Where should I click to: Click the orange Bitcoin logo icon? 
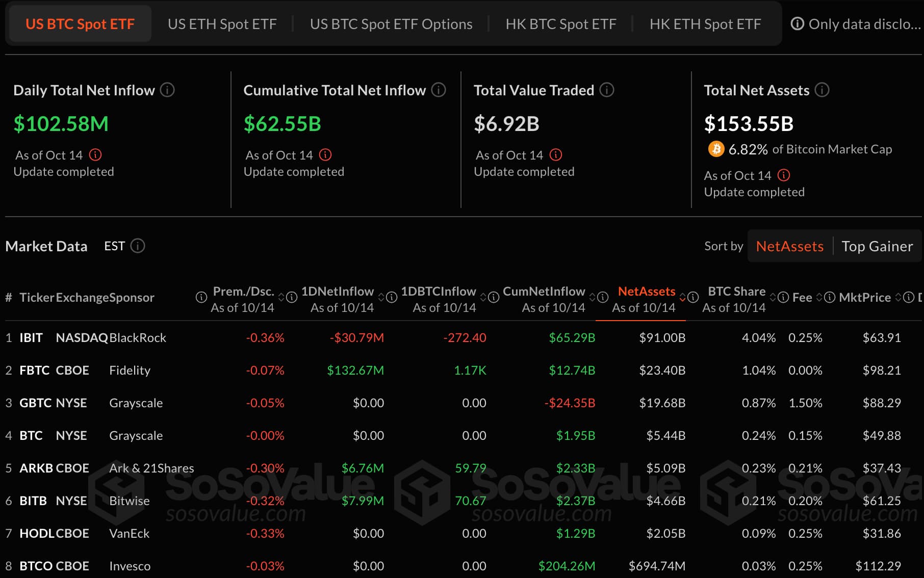[716, 149]
